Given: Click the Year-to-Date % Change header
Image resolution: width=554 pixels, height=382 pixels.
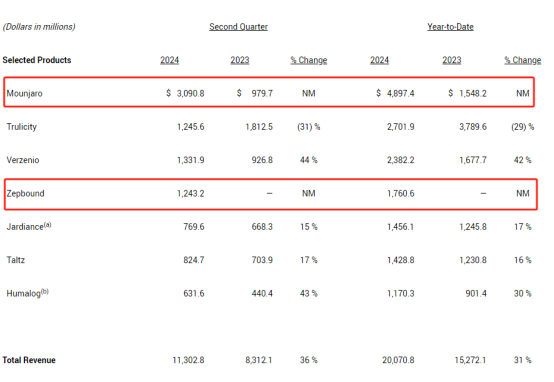Looking at the screenshot, I should [x=523, y=60].
